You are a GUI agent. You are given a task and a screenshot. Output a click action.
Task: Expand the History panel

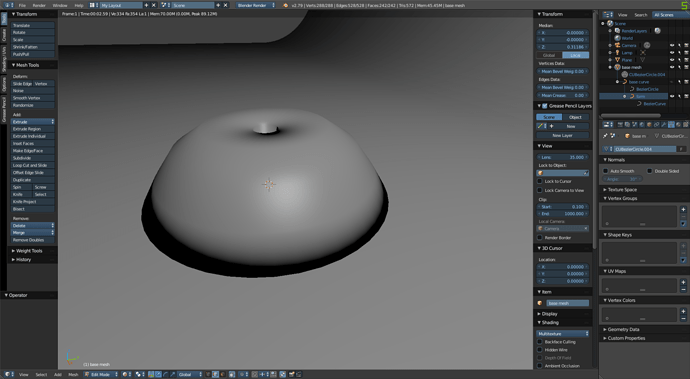(x=22, y=260)
